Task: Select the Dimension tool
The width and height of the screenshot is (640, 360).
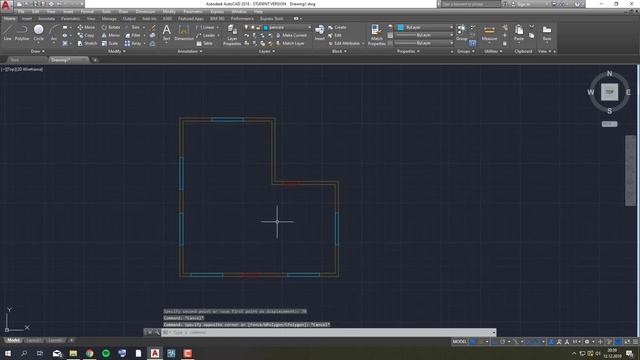Action: pyautogui.click(x=184, y=32)
